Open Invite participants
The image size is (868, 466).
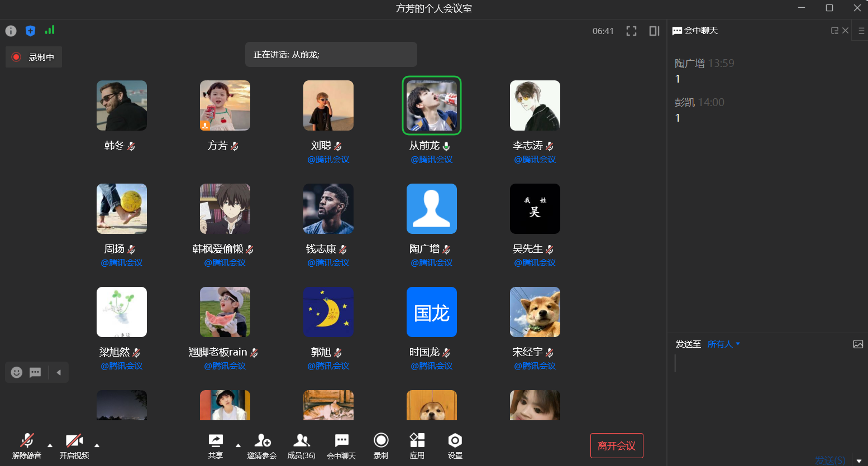click(262, 446)
